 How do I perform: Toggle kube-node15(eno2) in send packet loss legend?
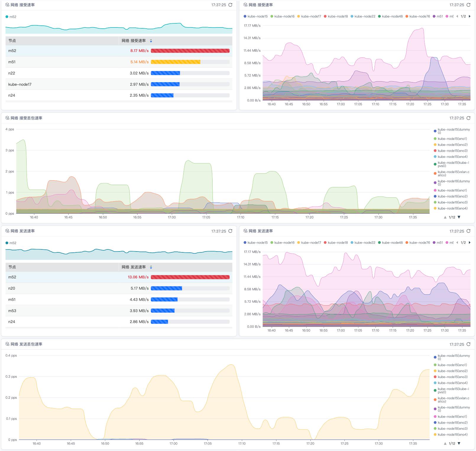(452, 371)
